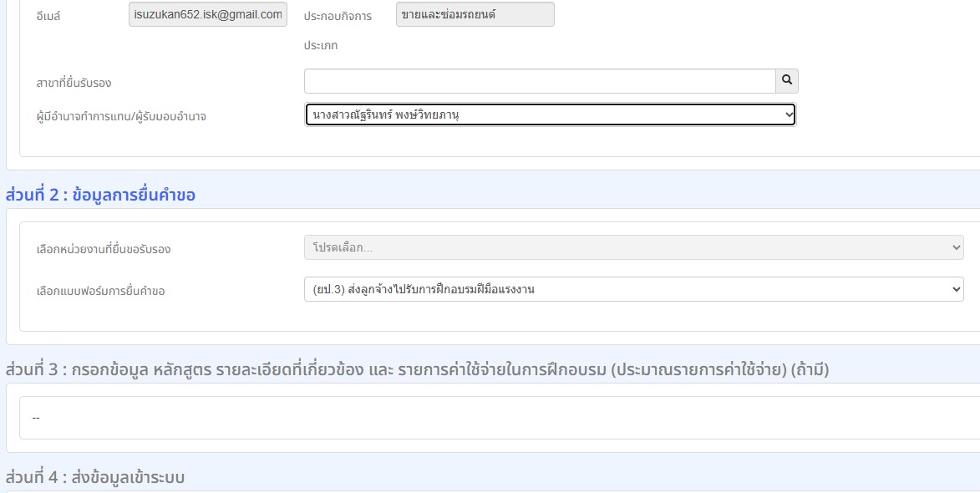Click the ประเภท label text
Image resolution: width=980 pixels, height=493 pixels.
[321, 46]
